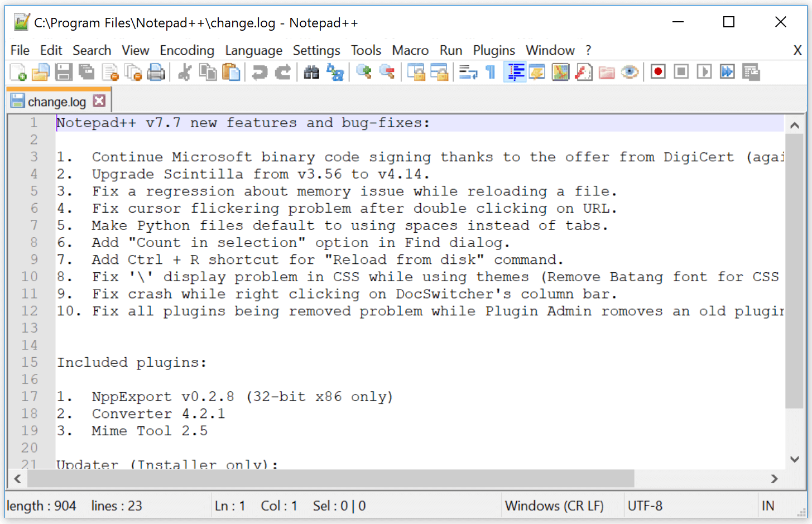The image size is (812, 524).
Task: Open the Find dialog with the binoculars icon
Action: click(313, 71)
